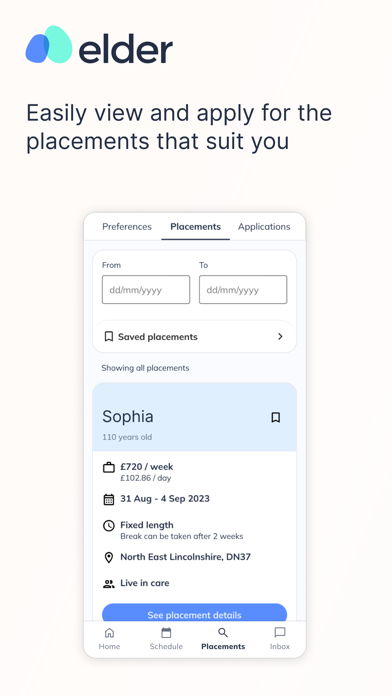This screenshot has width=392, height=696.
Task: Click the bookmark icon next to Saved placements
Action: [x=109, y=336]
